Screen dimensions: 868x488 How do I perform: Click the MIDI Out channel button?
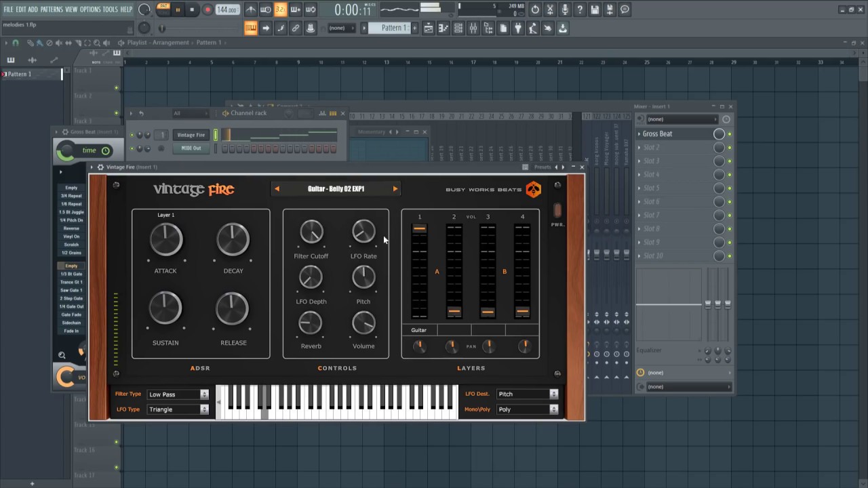[x=191, y=148]
